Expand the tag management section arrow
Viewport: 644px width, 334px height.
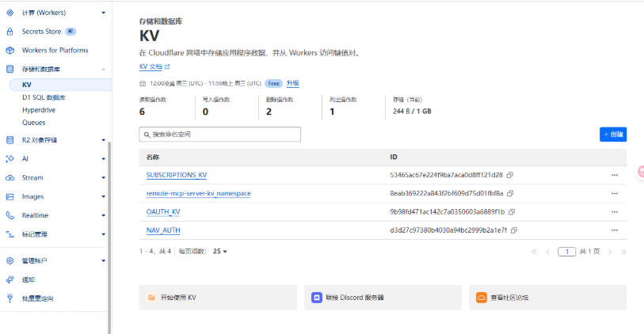coord(104,234)
